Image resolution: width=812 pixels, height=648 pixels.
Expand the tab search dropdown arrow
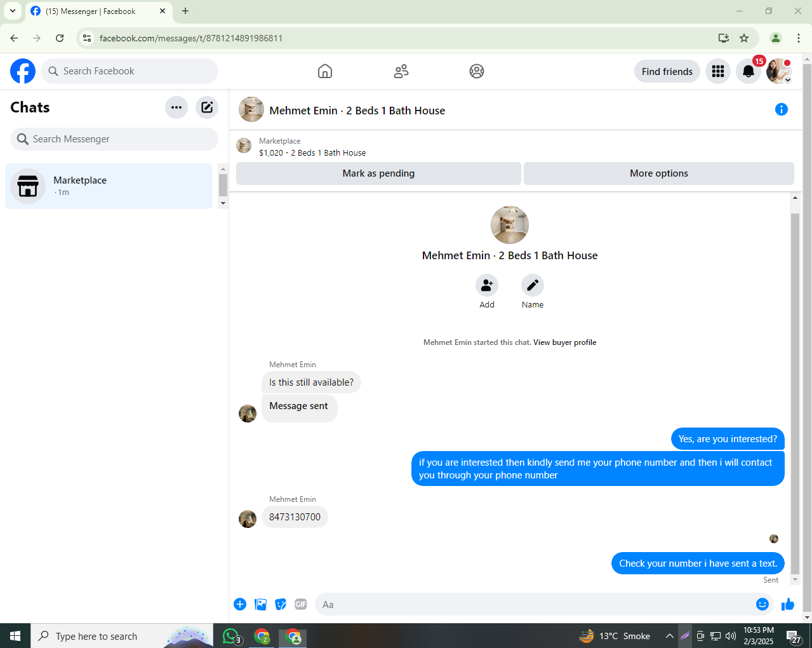coord(12,11)
